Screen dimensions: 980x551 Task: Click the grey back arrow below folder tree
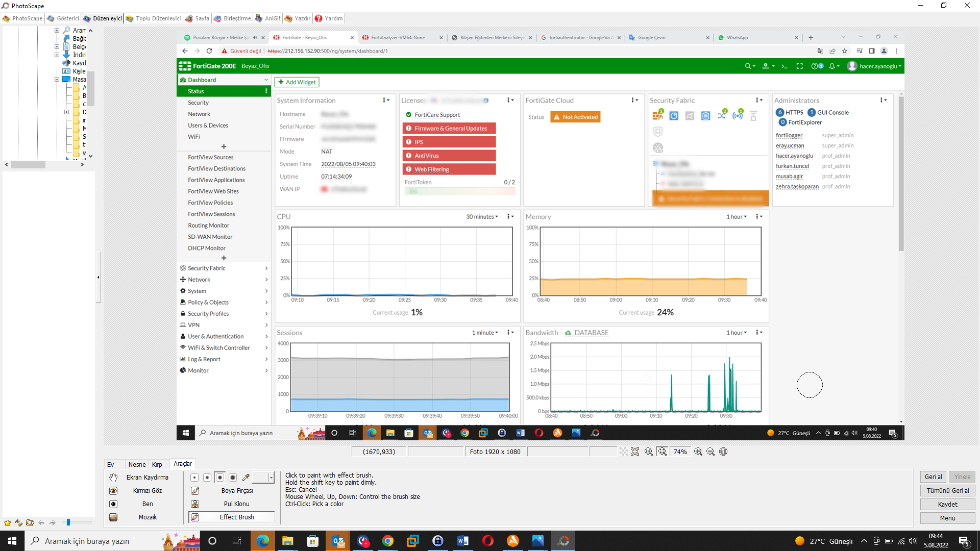(41, 522)
